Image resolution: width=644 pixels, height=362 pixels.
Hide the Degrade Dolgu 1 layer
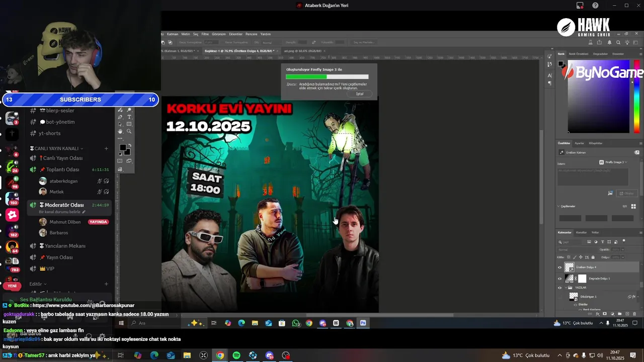(559, 279)
